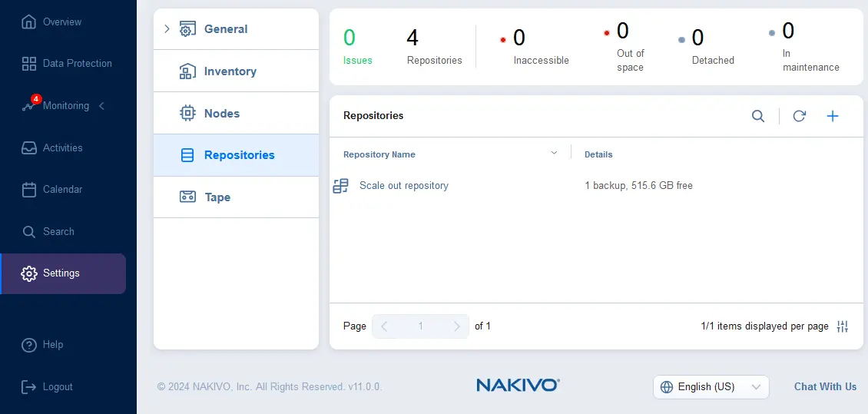Go to the previous page arrow

click(x=384, y=326)
